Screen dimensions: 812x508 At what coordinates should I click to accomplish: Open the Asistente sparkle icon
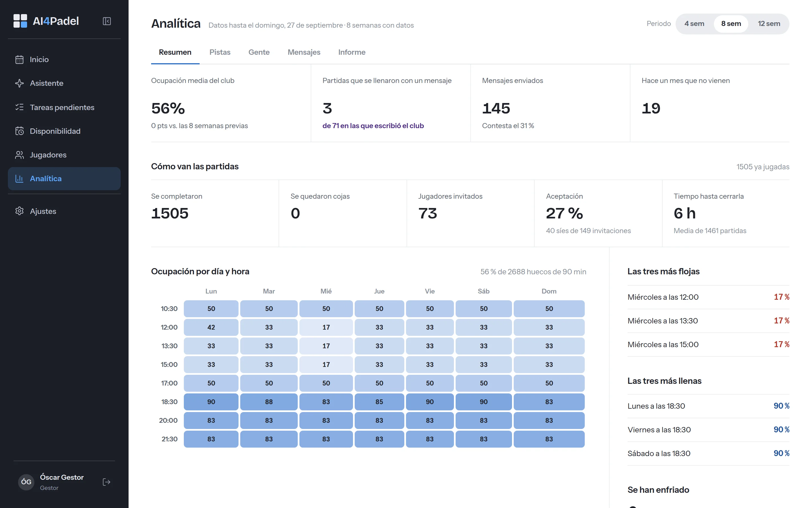coord(19,83)
